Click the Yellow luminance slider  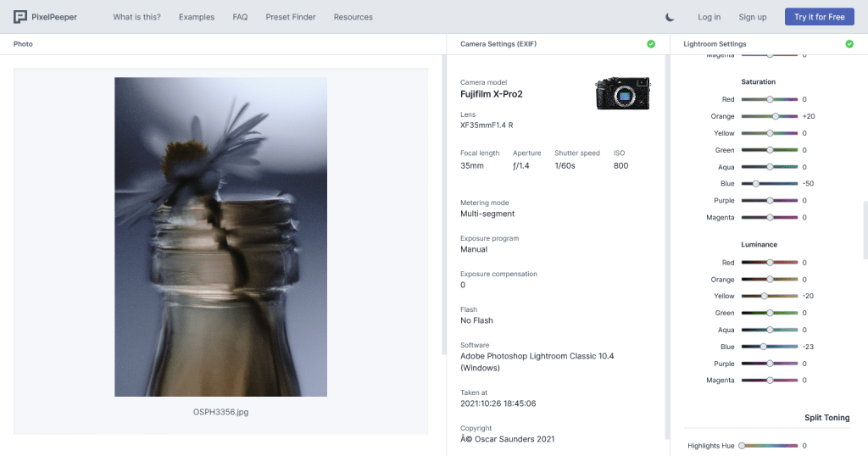pyautogui.click(x=770, y=296)
